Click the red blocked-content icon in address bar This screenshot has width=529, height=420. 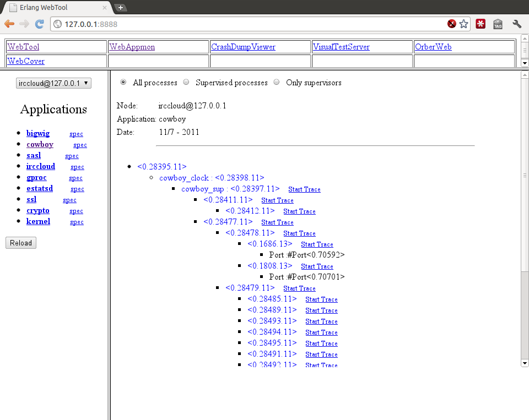coord(452,24)
